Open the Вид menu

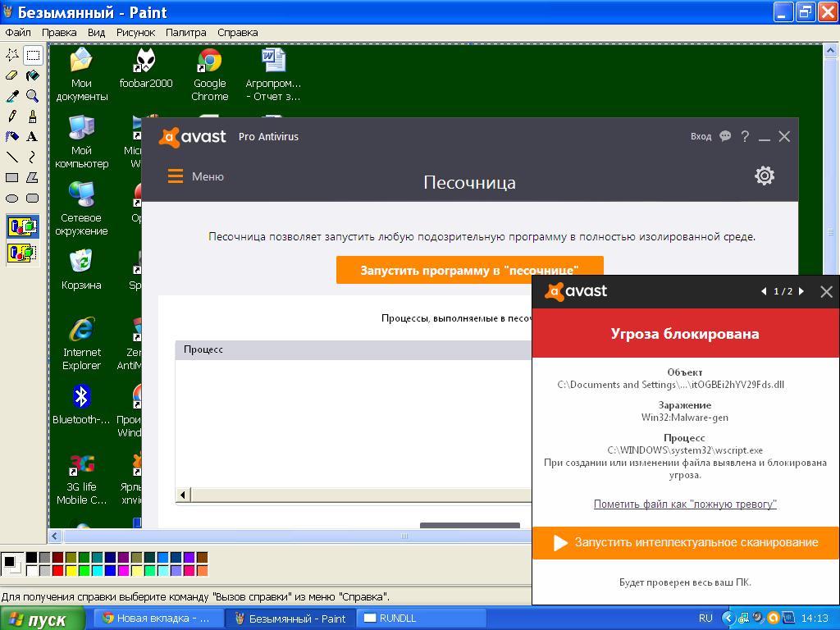click(x=97, y=33)
